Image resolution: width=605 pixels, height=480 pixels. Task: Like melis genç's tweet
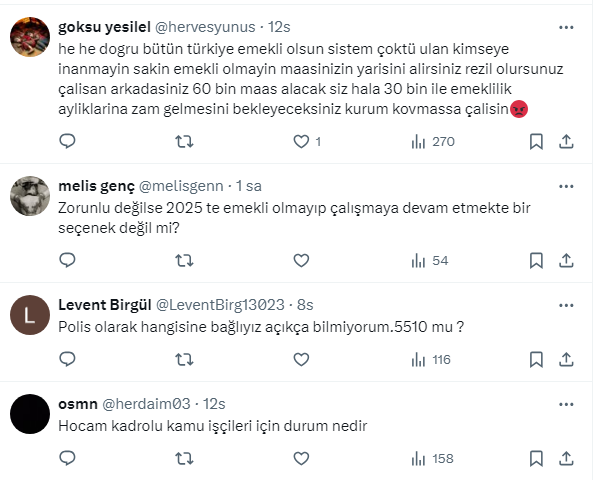[300, 261]
